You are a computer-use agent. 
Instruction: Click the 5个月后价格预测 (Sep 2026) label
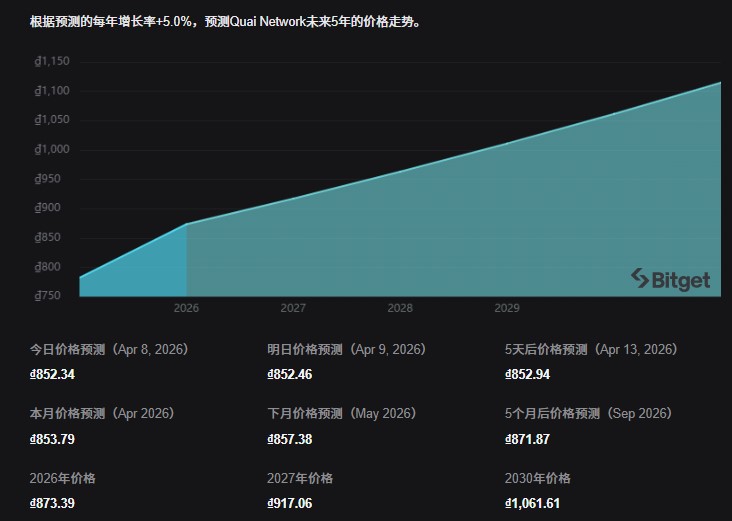tap(589, 414)
